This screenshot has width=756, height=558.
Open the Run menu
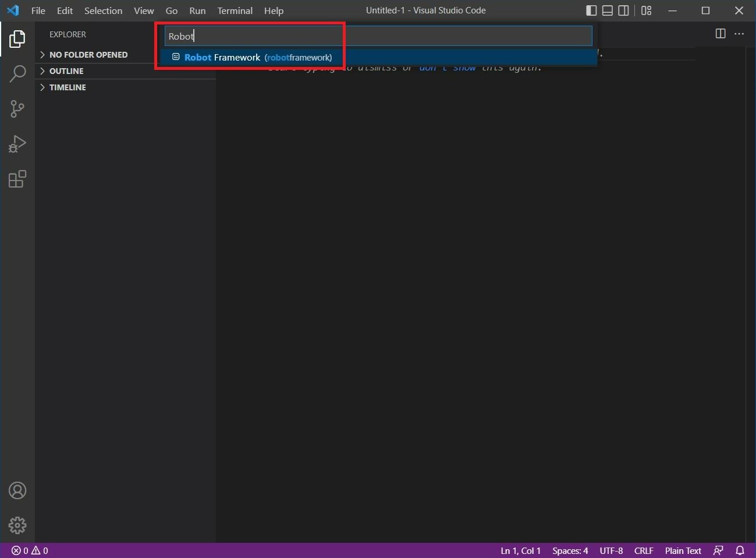(x=197, y=10)
